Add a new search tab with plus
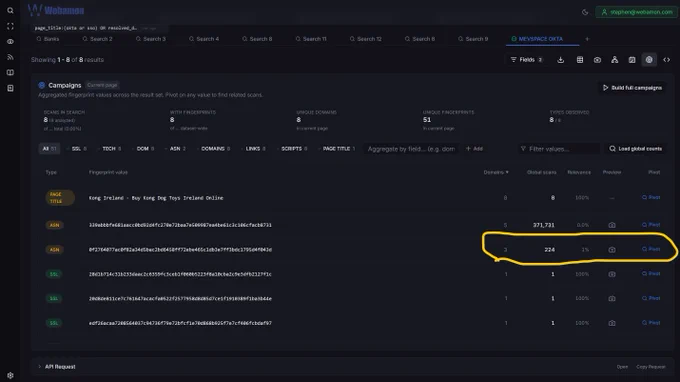The height and width of the screenshot is (382, 680). (587, 39)
